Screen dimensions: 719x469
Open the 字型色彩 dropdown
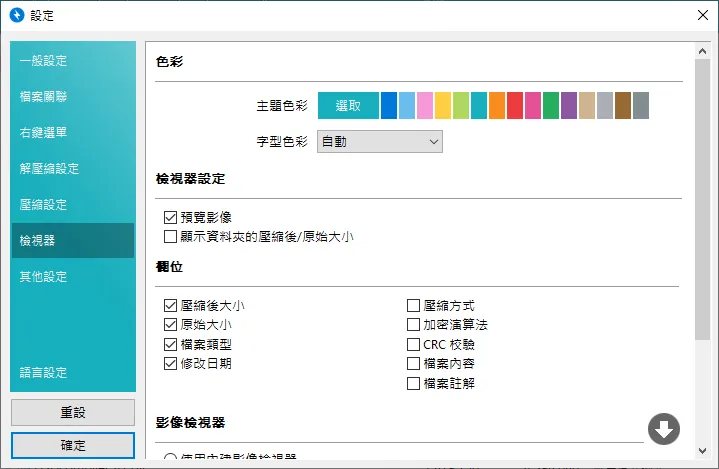point(380,142)
